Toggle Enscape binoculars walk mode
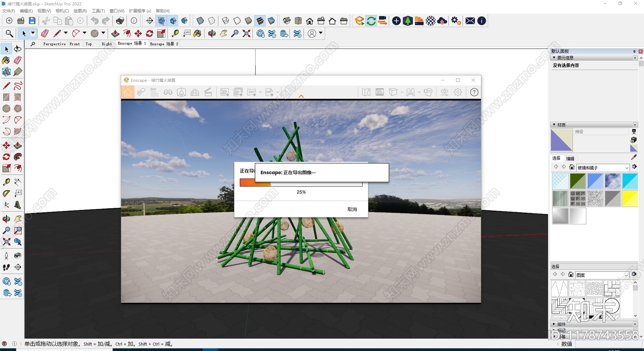This screenshot has width=644, height=351. (168, 92)
